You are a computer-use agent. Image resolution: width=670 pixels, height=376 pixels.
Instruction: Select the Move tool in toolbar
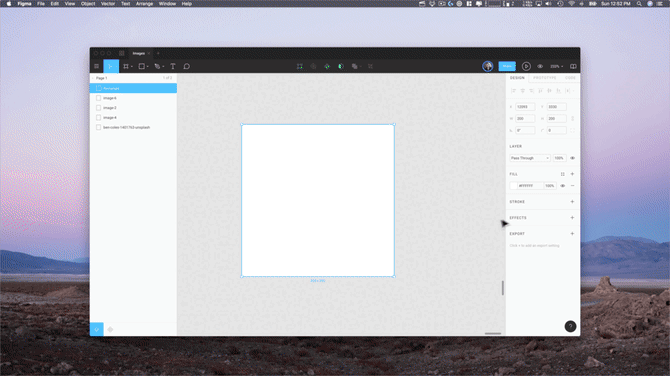coord(111,66)
